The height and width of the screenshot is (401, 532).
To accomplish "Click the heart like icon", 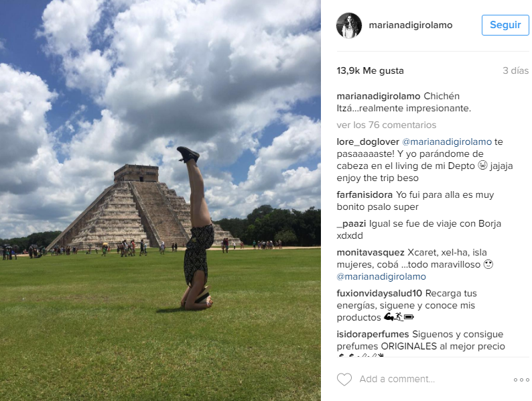I will 344,380.
